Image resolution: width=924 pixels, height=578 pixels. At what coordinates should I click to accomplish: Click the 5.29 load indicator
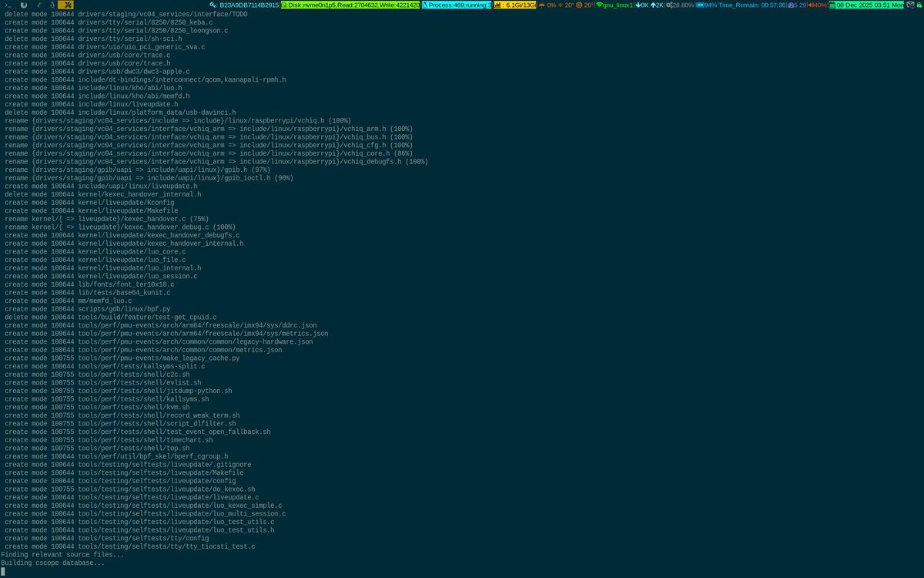pos(797,5)
